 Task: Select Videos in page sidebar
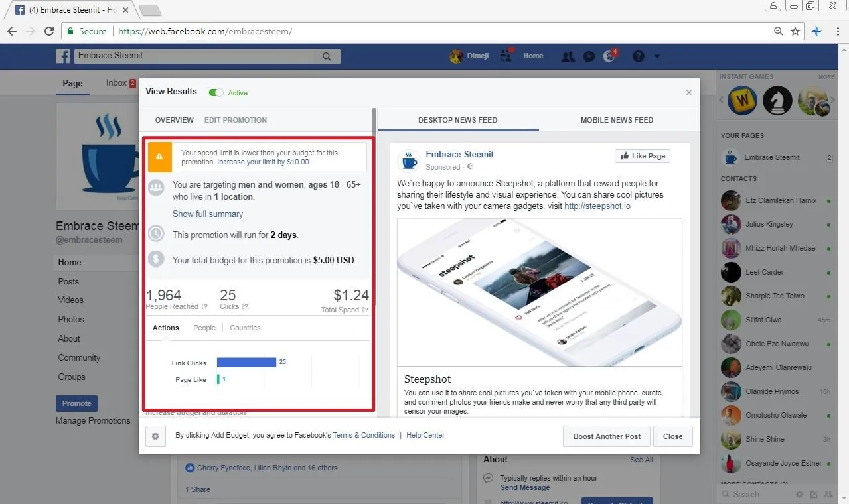pyautogui.click(x=70, y=300)
